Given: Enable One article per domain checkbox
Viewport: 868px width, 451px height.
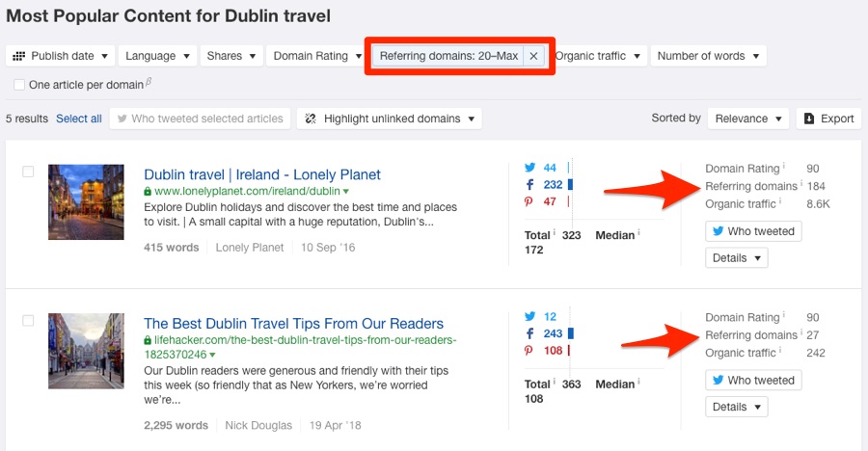Looking at the screenshot, I should click(19, 85).
